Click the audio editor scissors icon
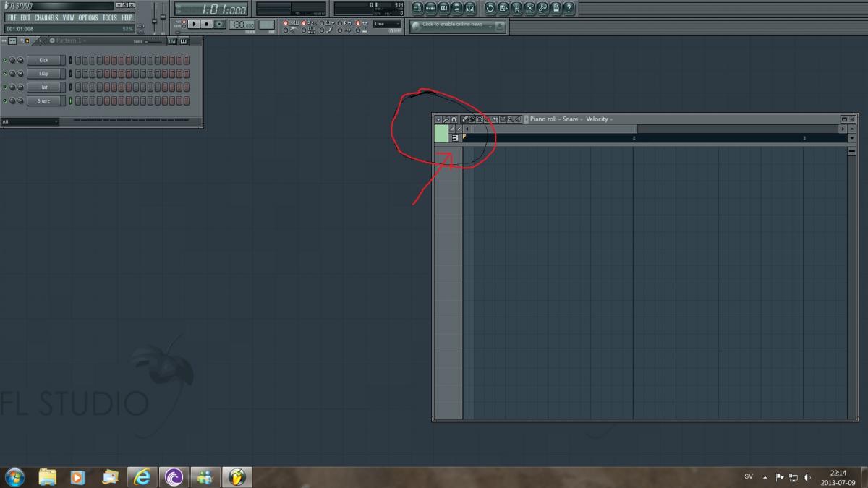This screenshot has height=488, width=868. pyautogui.click(x=529, y=8)
